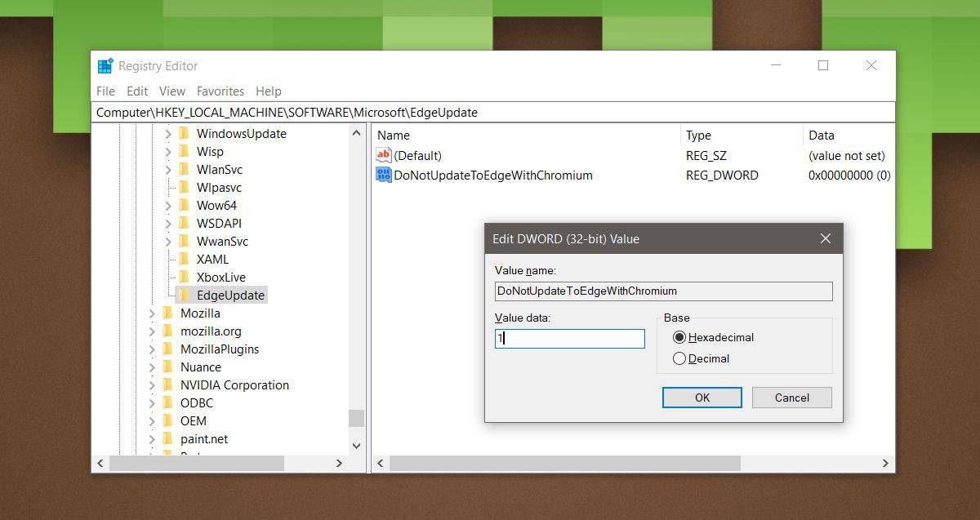The width and height of the screenshot is (980, 520).
Task: Click the DoNotUpdateToEdgeWithChromium DWORD icon
Action: point(384,175)
